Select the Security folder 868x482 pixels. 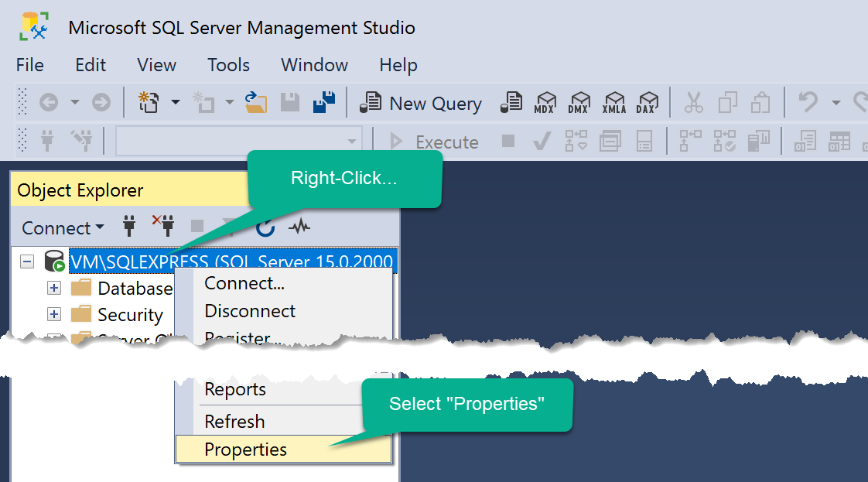click(x=130, y=315)
